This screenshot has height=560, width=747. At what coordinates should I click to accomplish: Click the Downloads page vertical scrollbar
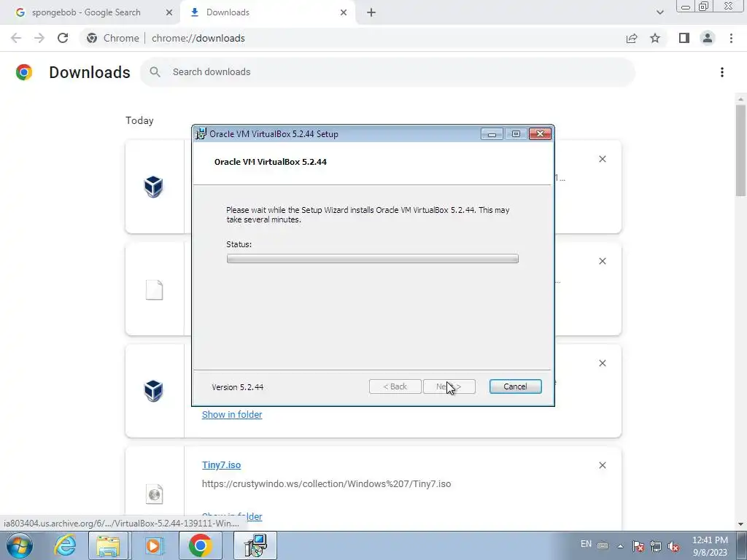(x=740, y=150)
